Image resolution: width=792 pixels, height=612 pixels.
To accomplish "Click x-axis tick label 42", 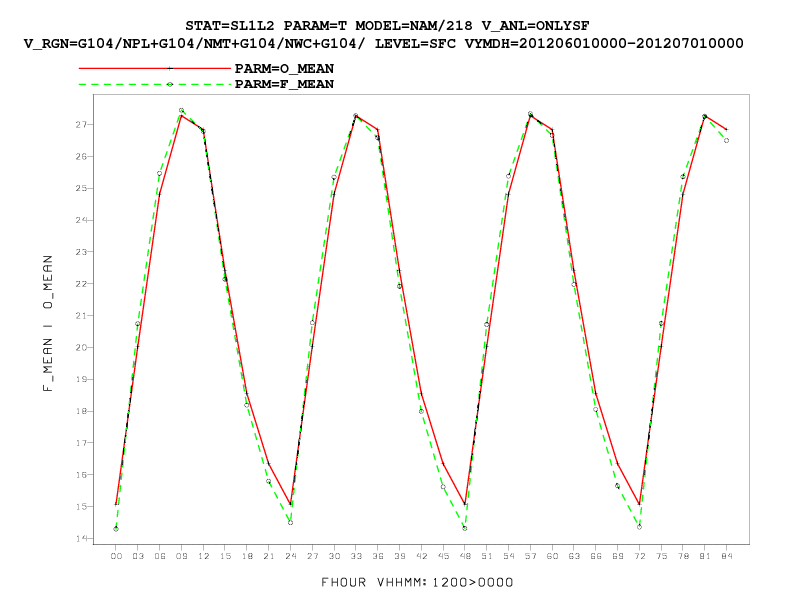I will pyautogui.click(x=421, y=556).
